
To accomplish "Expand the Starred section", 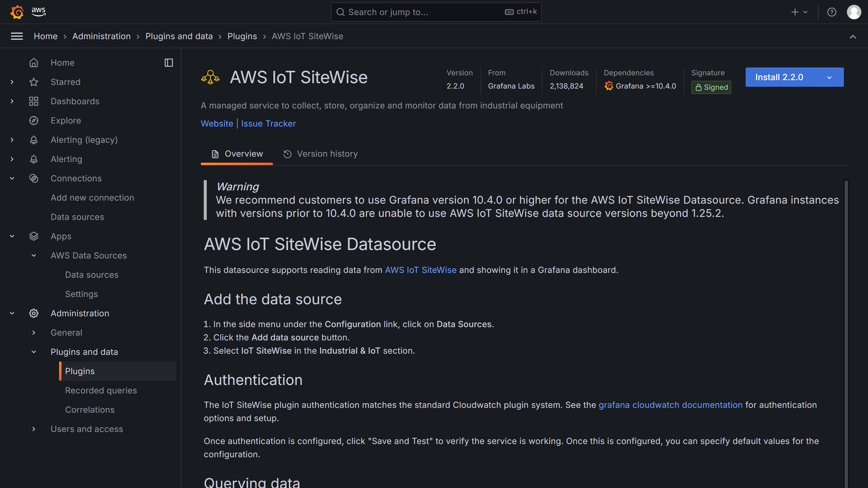I will [12, 82].
